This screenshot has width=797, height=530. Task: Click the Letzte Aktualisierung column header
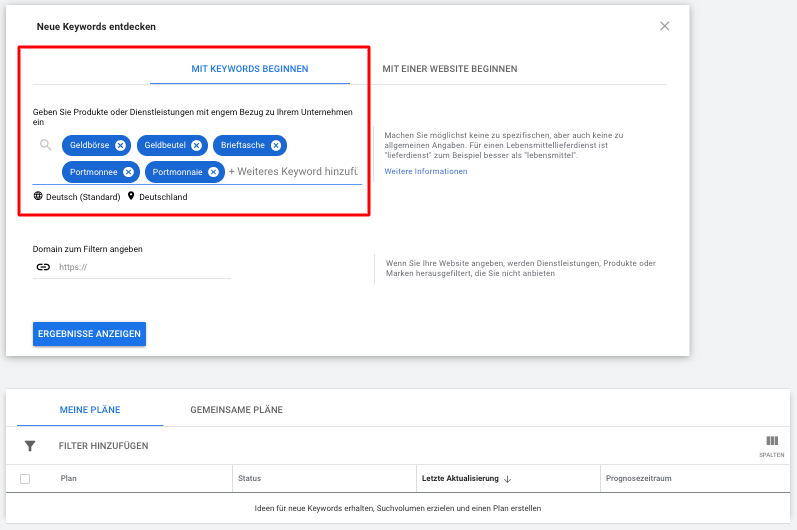pos(460,478)
